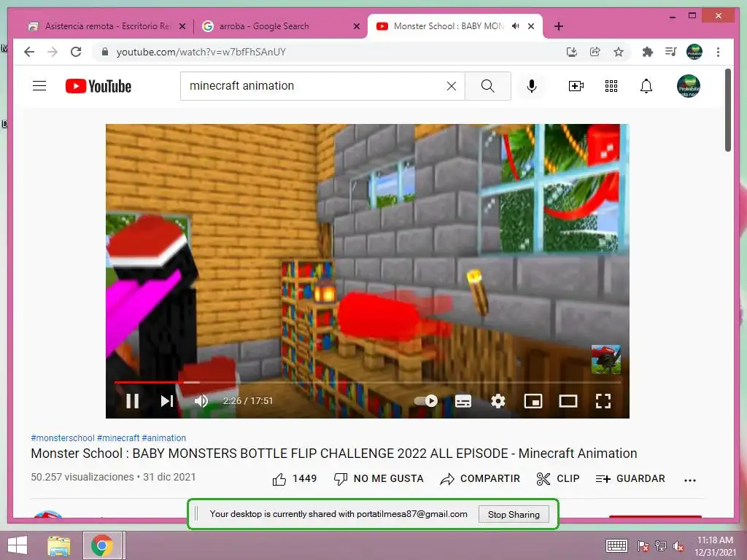Open the YouTube account avatar menu
The image size is (747, 560).
(689, 86)
